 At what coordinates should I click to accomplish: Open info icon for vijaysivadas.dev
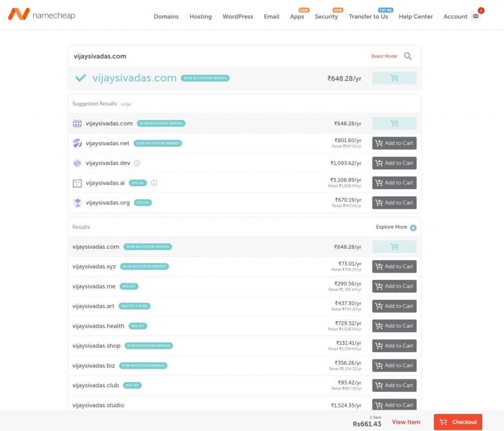tap(137, 163)
